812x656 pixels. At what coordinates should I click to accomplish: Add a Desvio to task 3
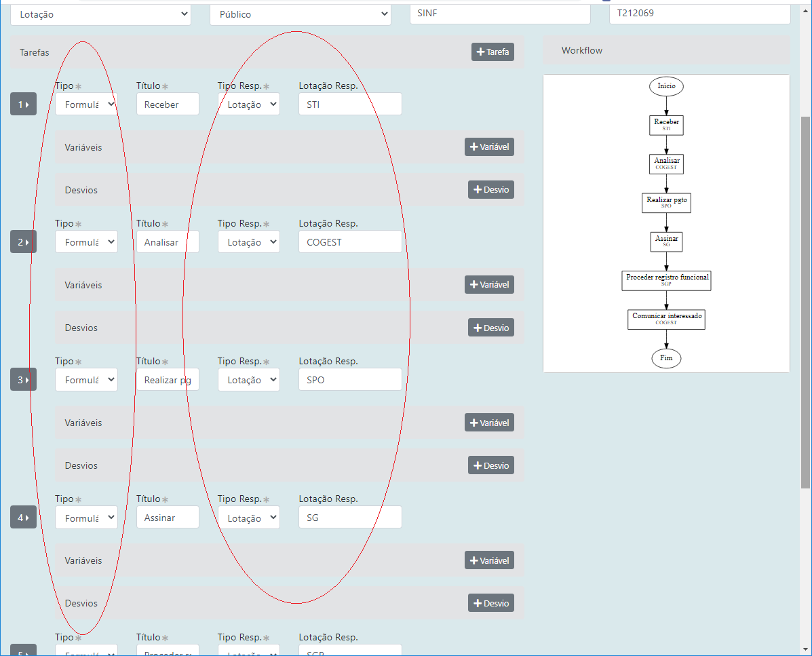pos(490,465)
